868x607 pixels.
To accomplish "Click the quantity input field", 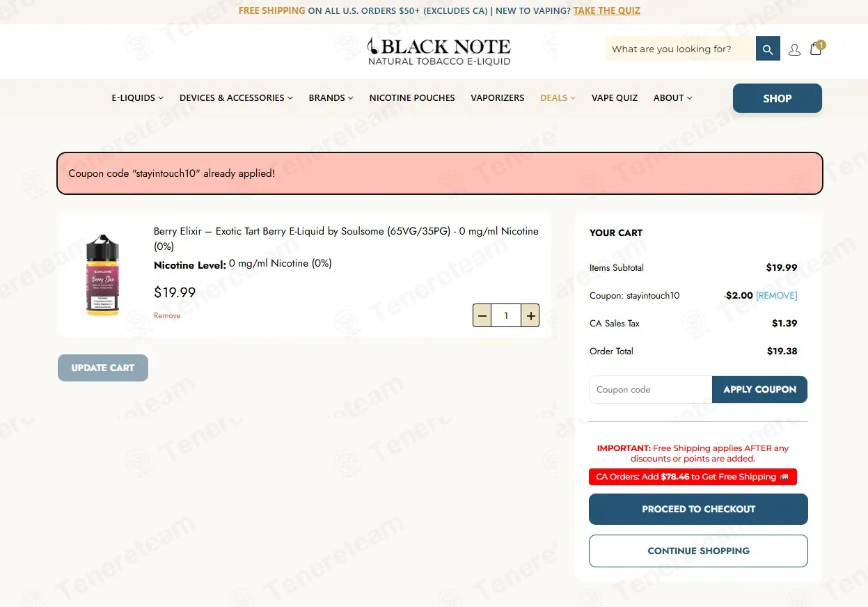I will tap(506, 315).
